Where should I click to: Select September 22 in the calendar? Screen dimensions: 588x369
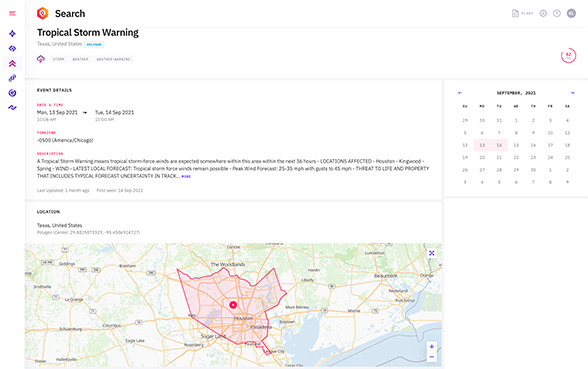click(x=516, y=157)
